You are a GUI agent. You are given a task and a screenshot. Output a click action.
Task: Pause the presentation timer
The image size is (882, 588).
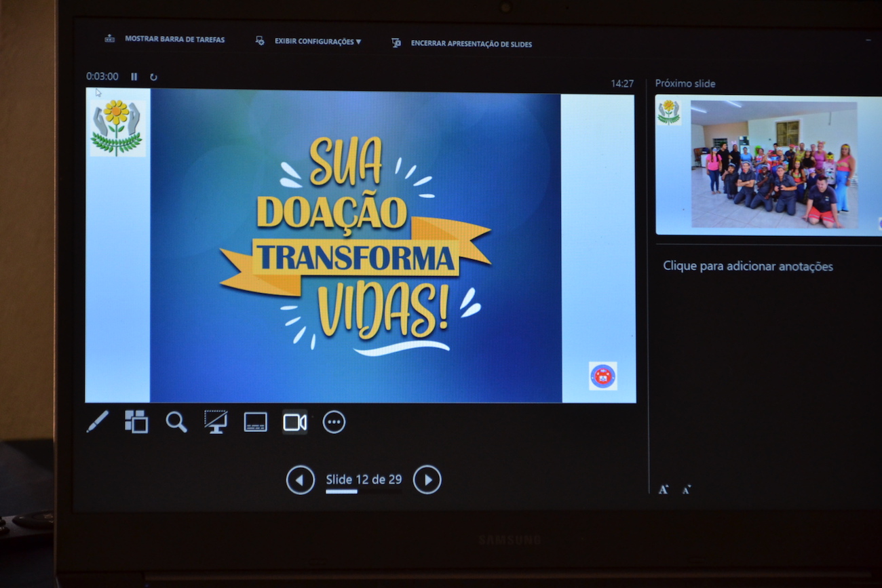pyautogui.click(x=134, y=77)
